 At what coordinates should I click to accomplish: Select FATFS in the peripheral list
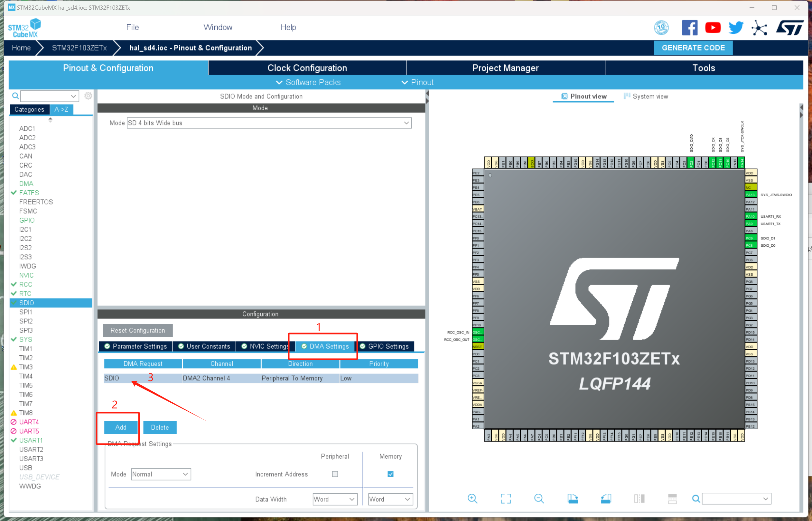pos(29,193)
